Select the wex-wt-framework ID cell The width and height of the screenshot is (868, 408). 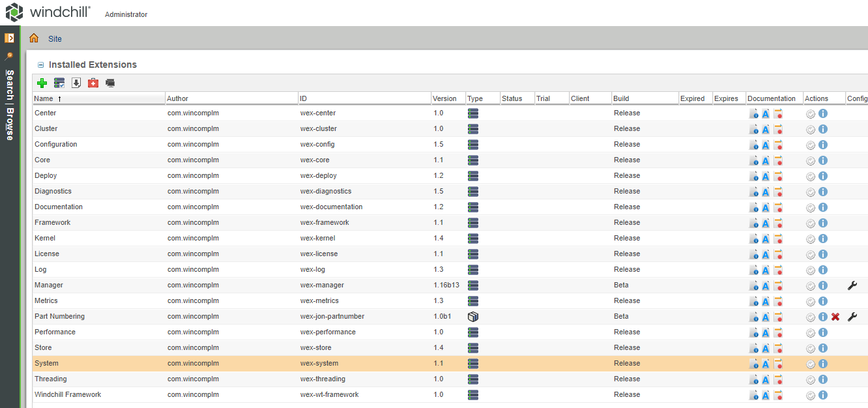pos(330,395)
